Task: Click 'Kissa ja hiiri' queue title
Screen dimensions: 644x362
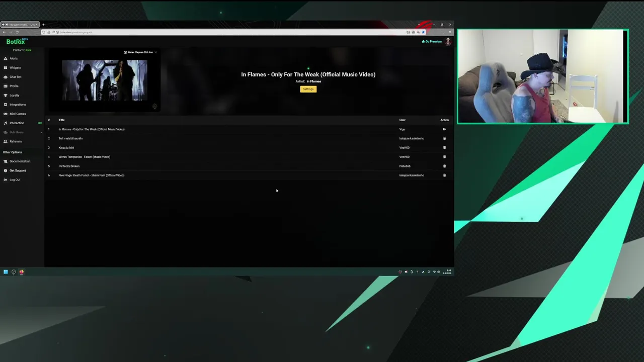Action: pos(66,148)
